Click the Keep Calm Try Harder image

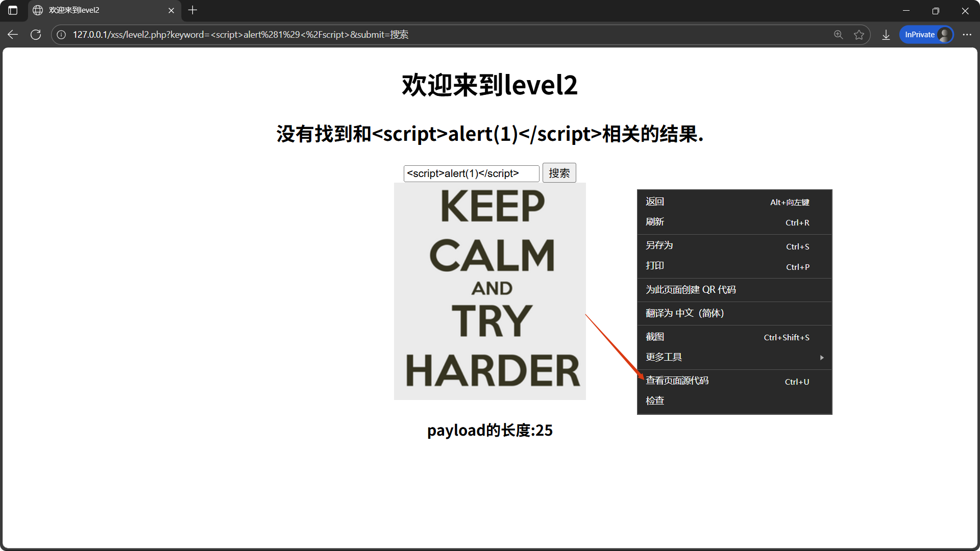(x=489, y=291)
